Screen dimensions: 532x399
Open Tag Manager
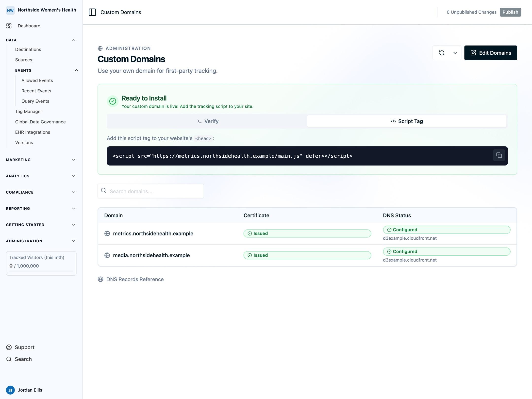click(29, 112)
